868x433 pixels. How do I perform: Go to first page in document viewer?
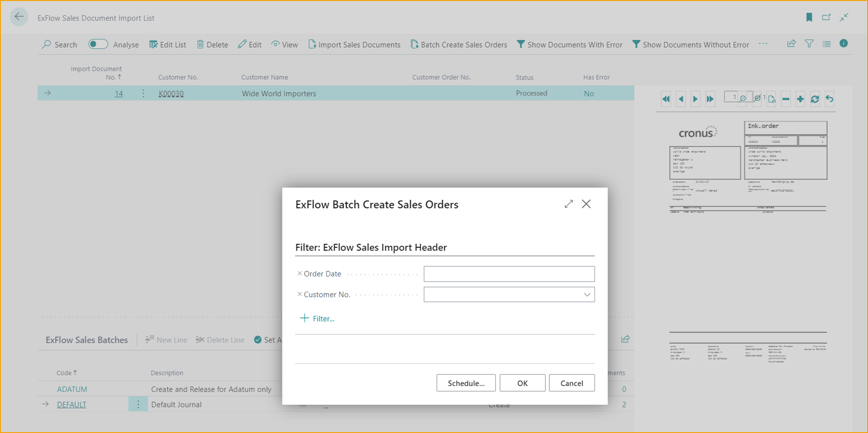tap(665, 99)
